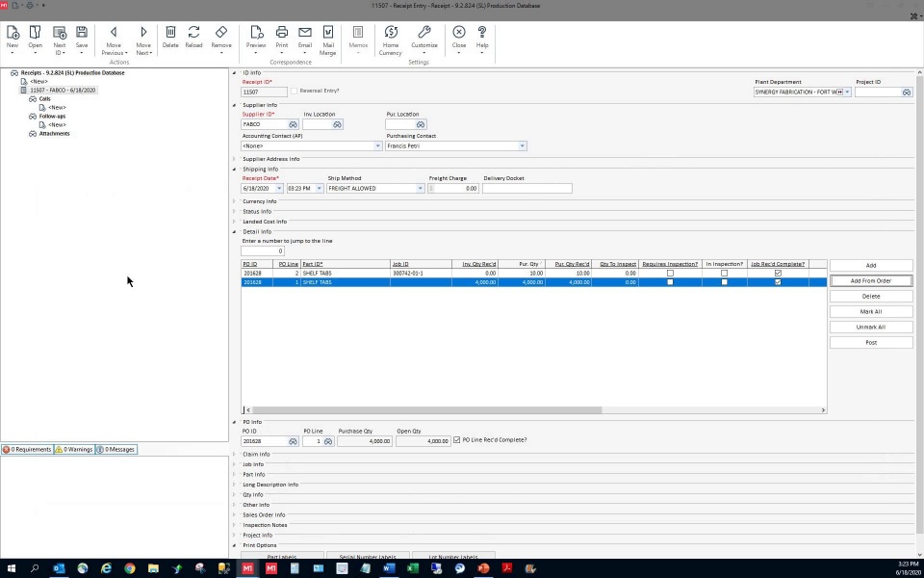Delete the receipt via the Delete icon
The width and height of the screenshot is (924, 578).
click(170, 37)
